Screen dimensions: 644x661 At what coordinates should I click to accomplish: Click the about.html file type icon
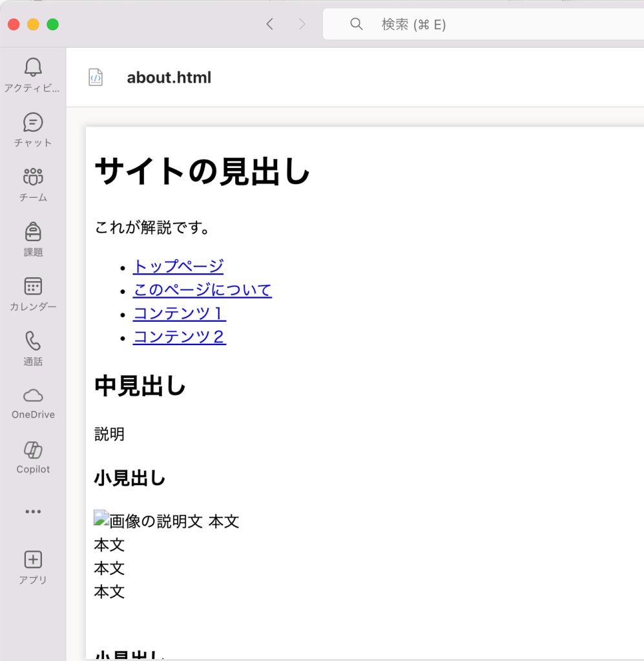(96, 78)
